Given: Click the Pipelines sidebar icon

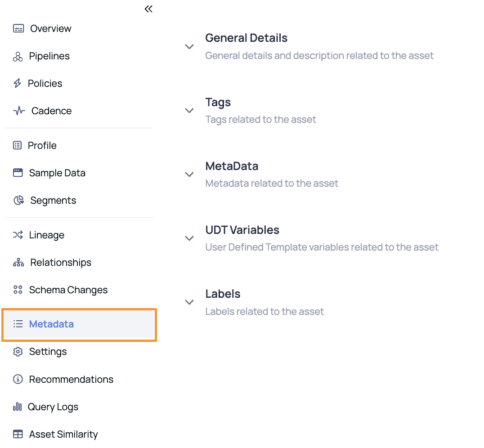Looking at the screenshot, I should 18,57.
